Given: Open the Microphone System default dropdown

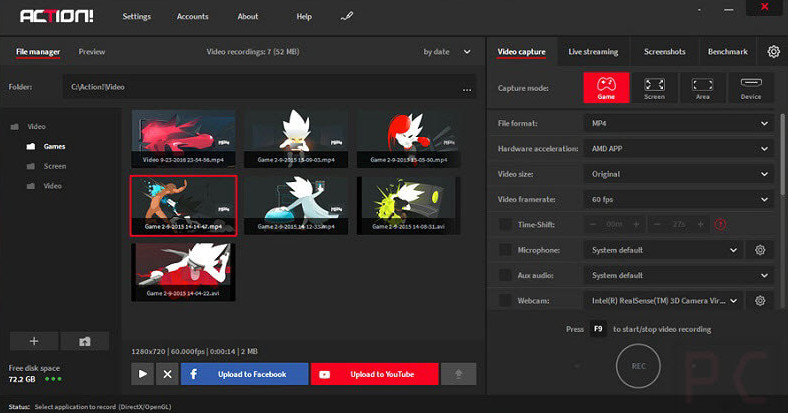Looking at the screenshot, I should click(663, 250).
